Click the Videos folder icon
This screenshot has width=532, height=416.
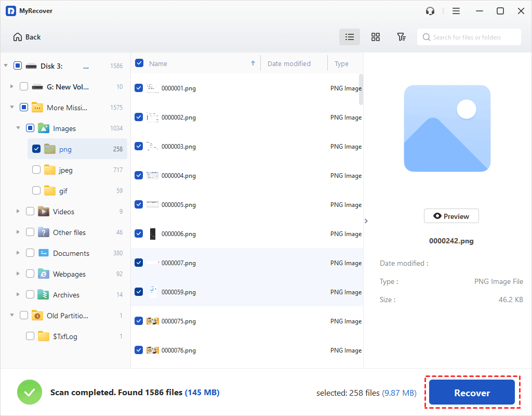pos(44,212)
